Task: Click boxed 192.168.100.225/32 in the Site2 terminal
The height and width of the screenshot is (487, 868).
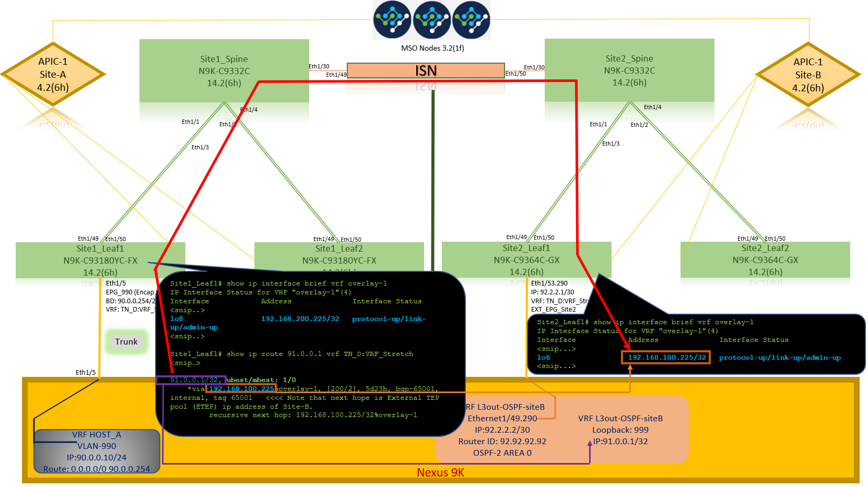Action: point(666,358)
